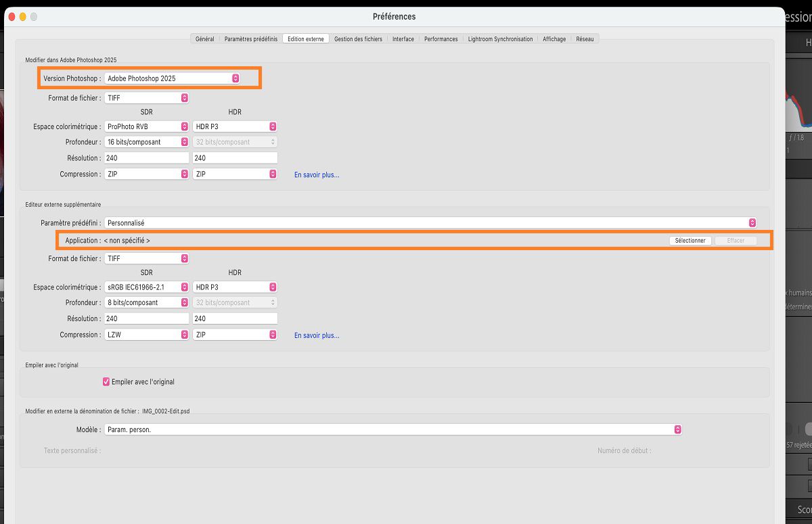Switch to the Interface tab
Image resolution: width=812 pixels, height=524 pixels.
click(x=403, y=39)
